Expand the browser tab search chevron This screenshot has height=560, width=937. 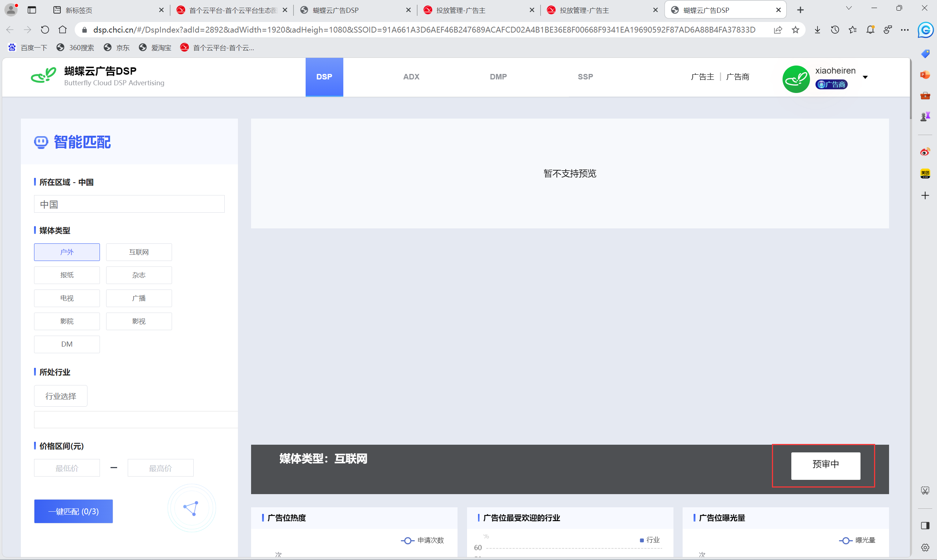[849, 8]
